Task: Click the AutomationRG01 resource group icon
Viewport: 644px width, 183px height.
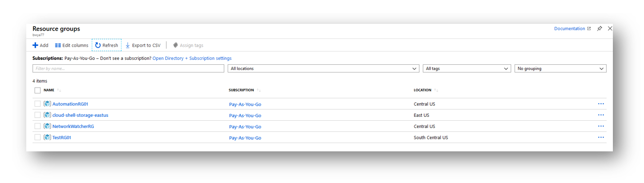Action: pos(47,104)
